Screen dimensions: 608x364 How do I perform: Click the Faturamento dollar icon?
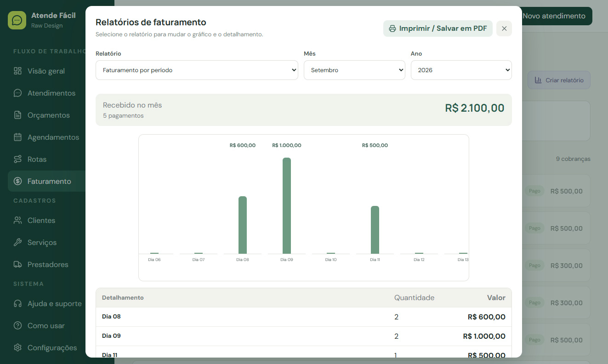click(17, 181)
